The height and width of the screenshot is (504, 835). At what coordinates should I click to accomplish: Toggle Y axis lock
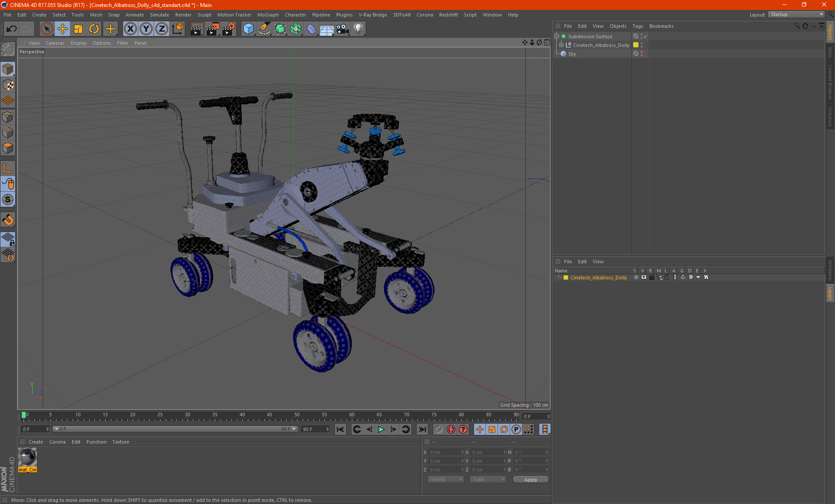(x=146, y=29)
